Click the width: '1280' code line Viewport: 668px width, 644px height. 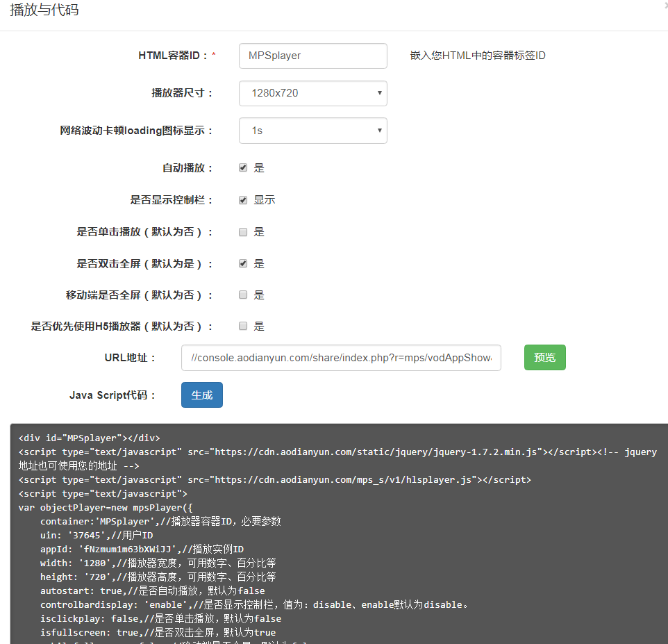click(158, 563)
